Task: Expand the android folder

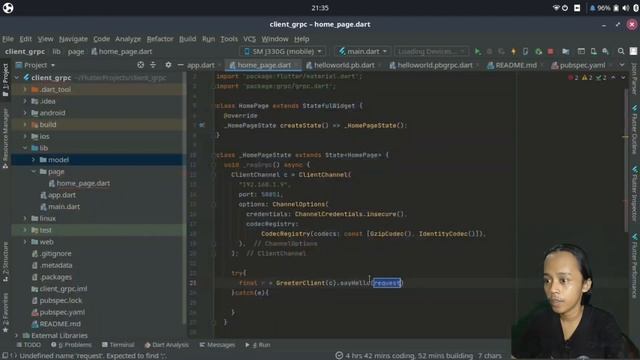Action: coord(25,113)
